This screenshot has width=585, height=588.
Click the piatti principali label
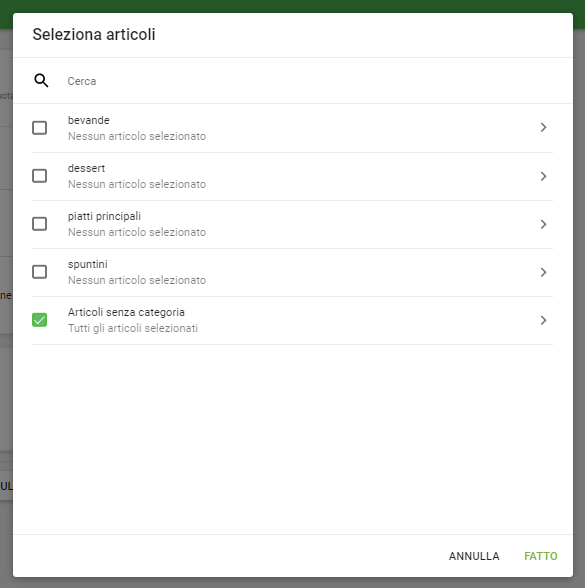(x=104, y=216)
